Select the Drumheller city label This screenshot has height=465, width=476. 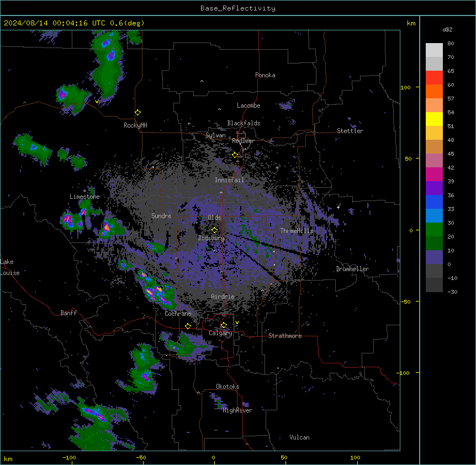pyautogui.click(x=352, y=269)
